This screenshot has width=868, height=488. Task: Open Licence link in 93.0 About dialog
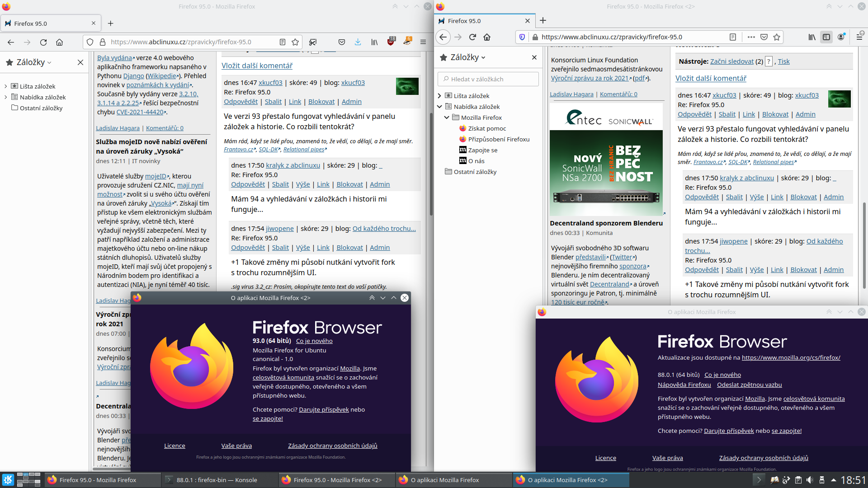pyautogui.click(x=175, y=446)
